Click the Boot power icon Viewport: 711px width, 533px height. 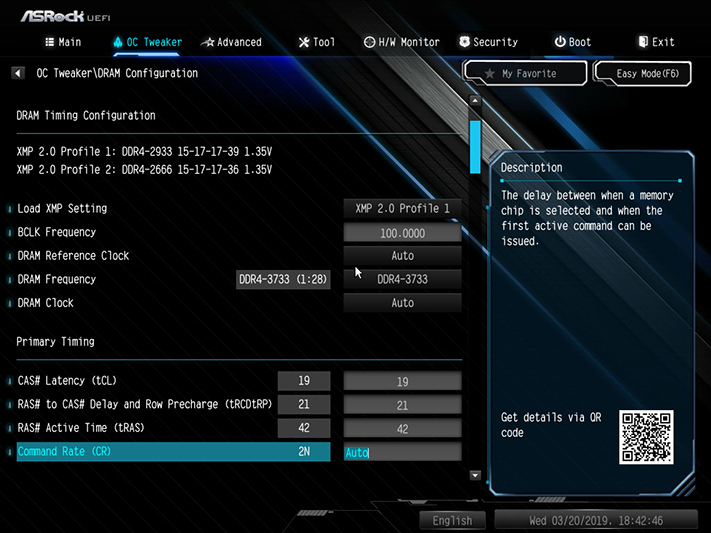[x=560, y=42]
